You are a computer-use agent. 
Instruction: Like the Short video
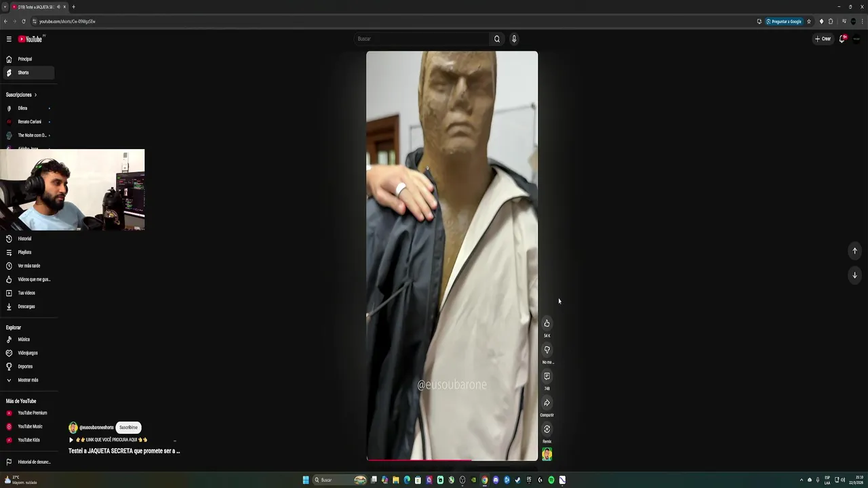[547, 323]
